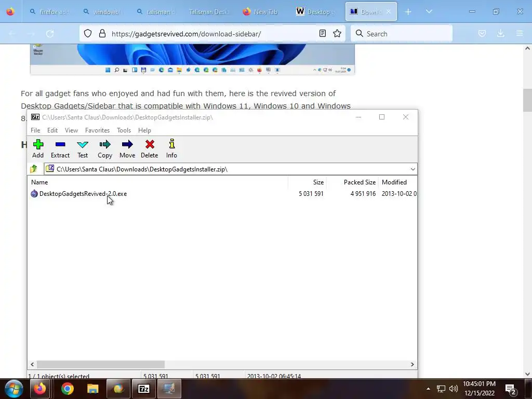This screenshot has width=532, height=399.
Task: Open tracking protection shield icon
Action: click(x=88, y=33)
